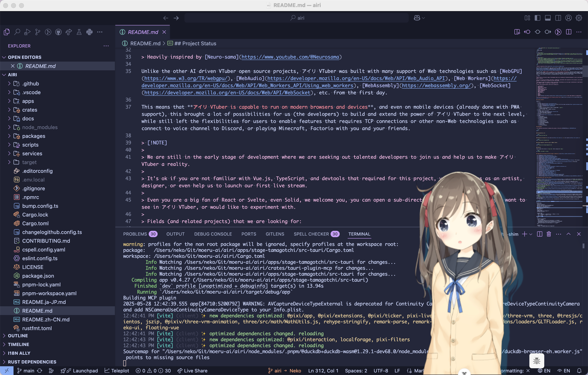Open the Search view in activity bar
588x375 pixels.
pos(17,32)
